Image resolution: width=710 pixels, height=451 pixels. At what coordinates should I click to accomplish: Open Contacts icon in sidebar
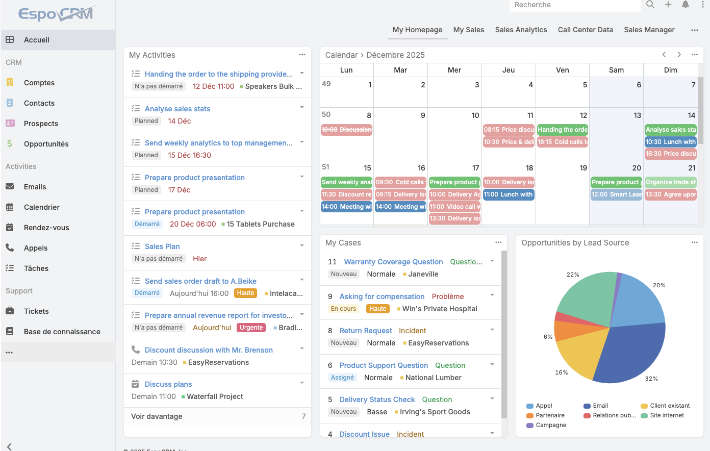click(10, 103)
